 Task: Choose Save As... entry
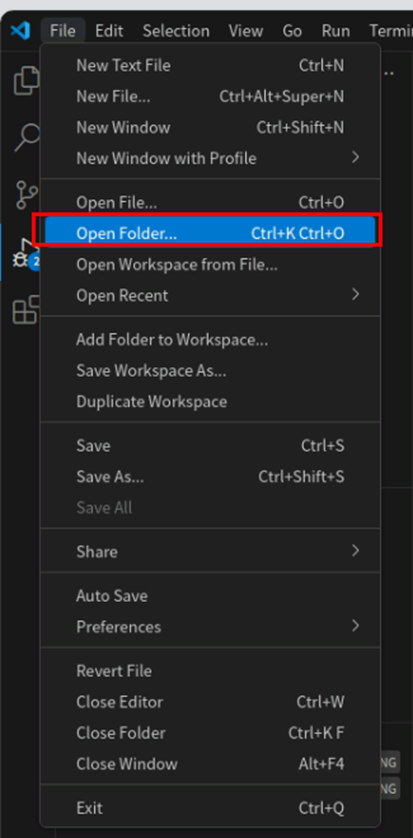[210, 476]
